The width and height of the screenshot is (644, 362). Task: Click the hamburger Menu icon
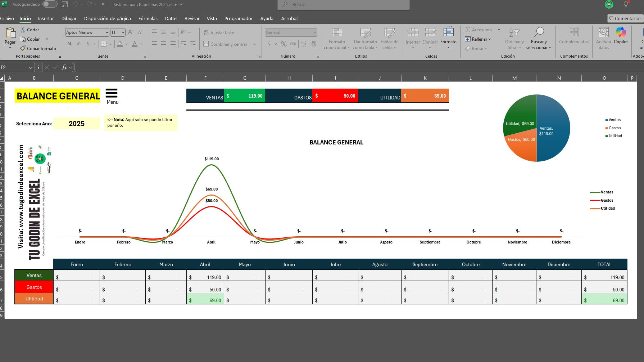point(112,93)
